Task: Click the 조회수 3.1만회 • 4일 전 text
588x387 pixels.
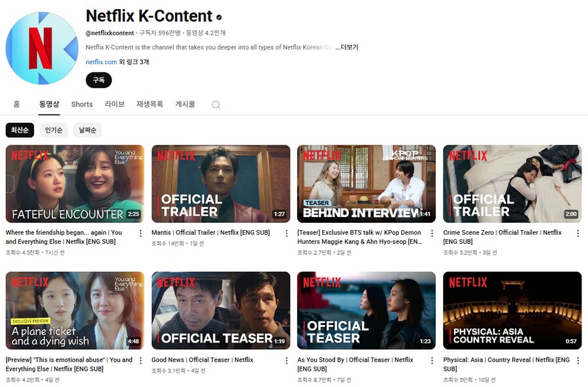Action: point(178,371)
